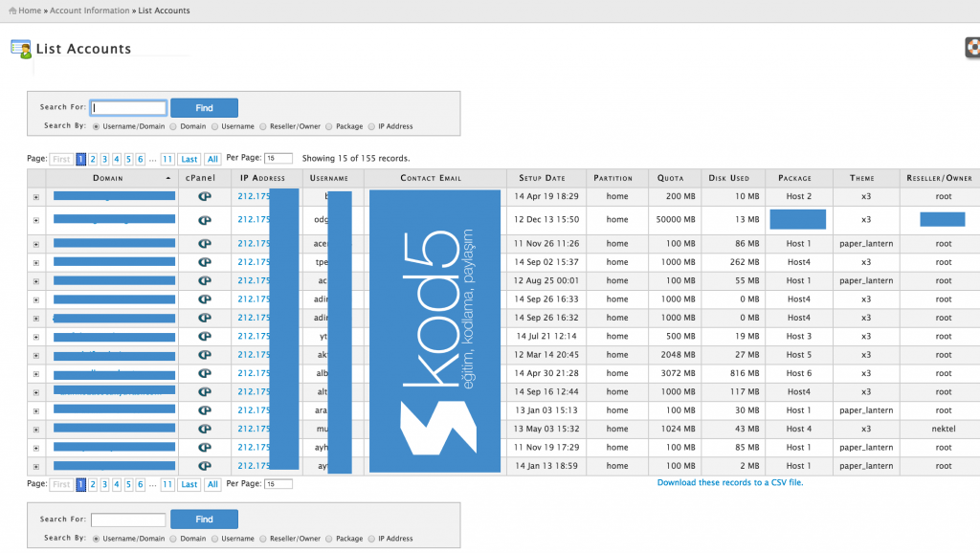Open Account Information breadcrumb link
980x553 pixels.
click(89, 11)
